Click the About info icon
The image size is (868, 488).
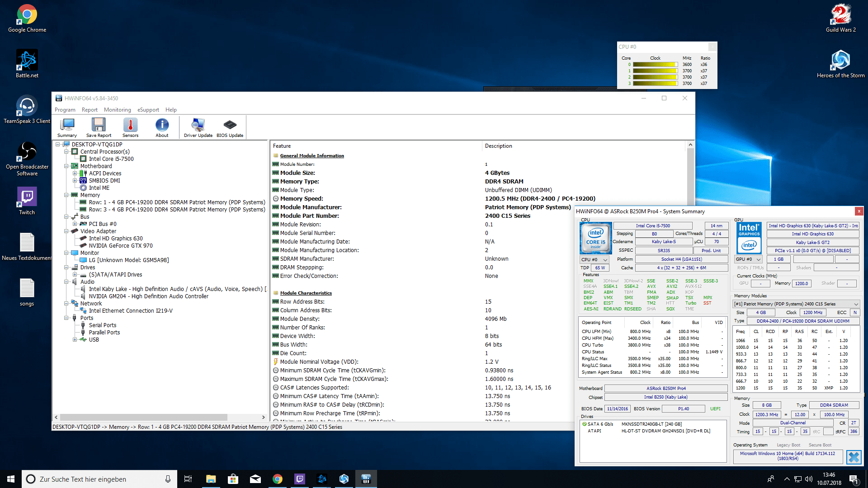(x=162, y=127)
